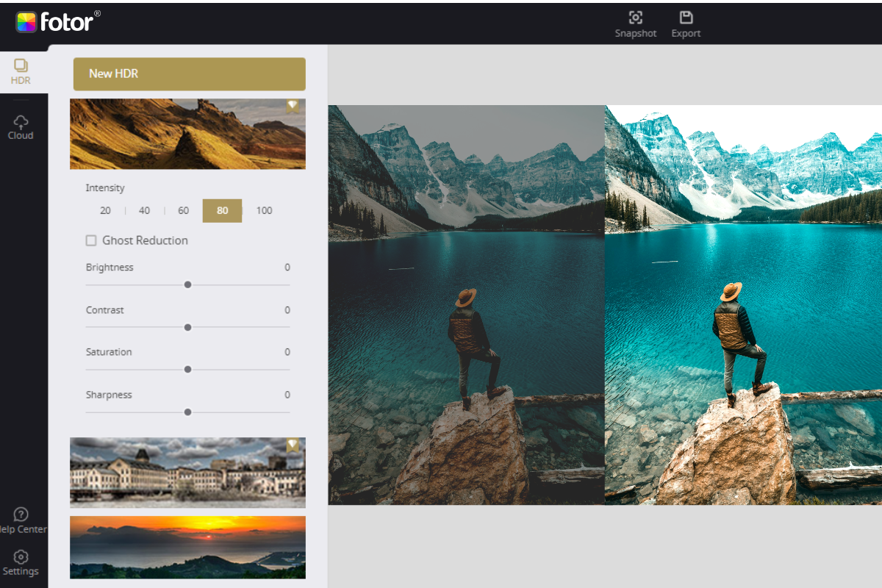Click the Brightness value field
This screenshot has width=882, height=588.
pyautogui.click(x=287, y=267)
